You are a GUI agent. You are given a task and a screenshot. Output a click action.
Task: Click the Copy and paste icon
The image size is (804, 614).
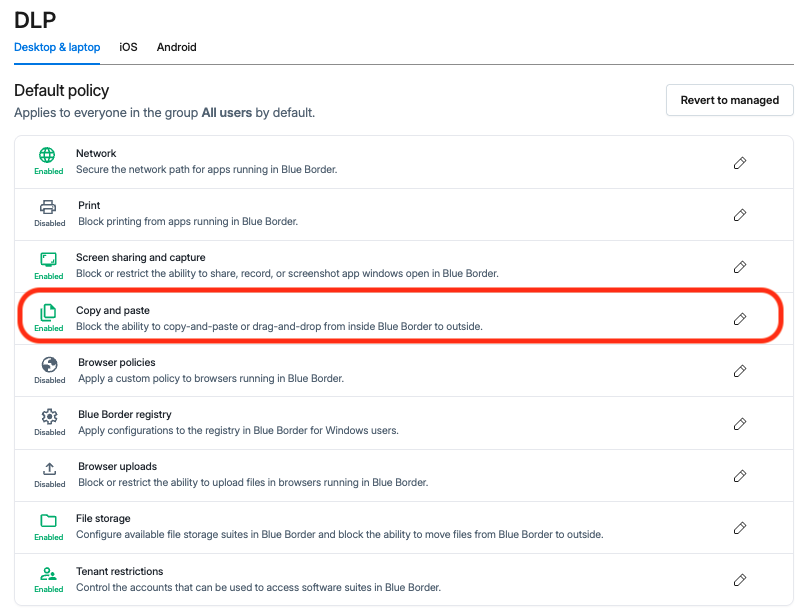[x=48, y=312]
